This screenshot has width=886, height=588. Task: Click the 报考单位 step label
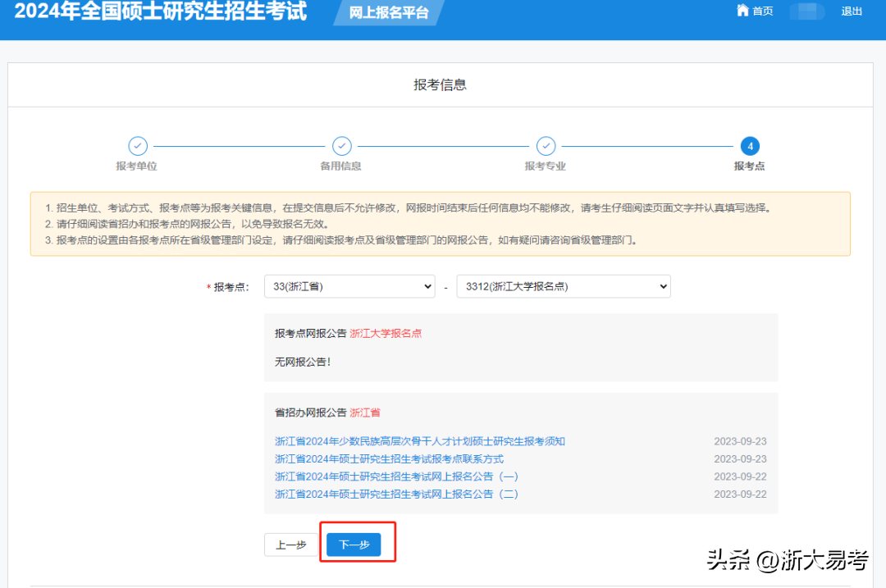(x=136, y=166)
